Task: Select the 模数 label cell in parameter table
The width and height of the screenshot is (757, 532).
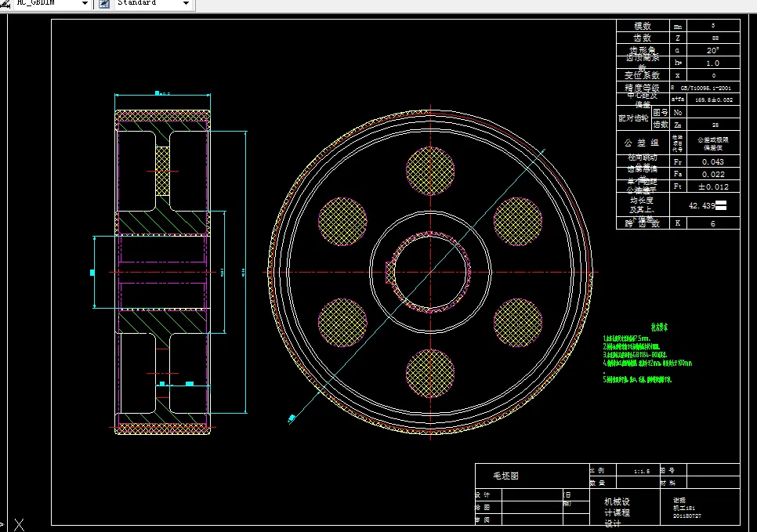Action: point(643,26)
